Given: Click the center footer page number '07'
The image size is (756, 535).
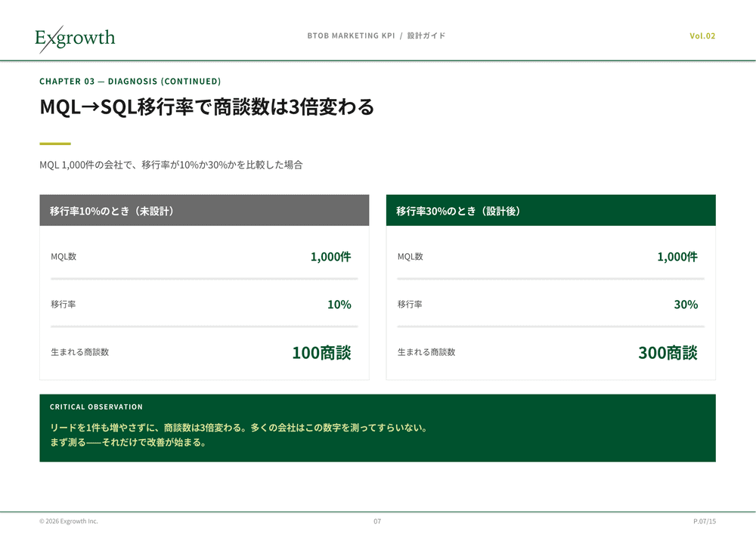Looking at the screenshot, I should [x=377, y=521].
